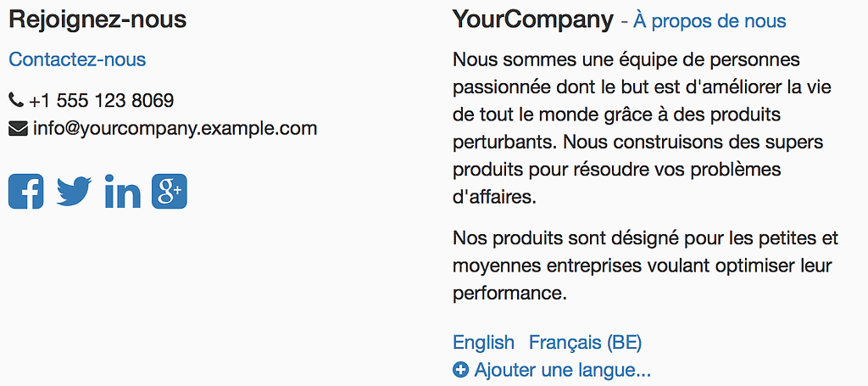Select the Français (BE) language

tap(585, 343)
